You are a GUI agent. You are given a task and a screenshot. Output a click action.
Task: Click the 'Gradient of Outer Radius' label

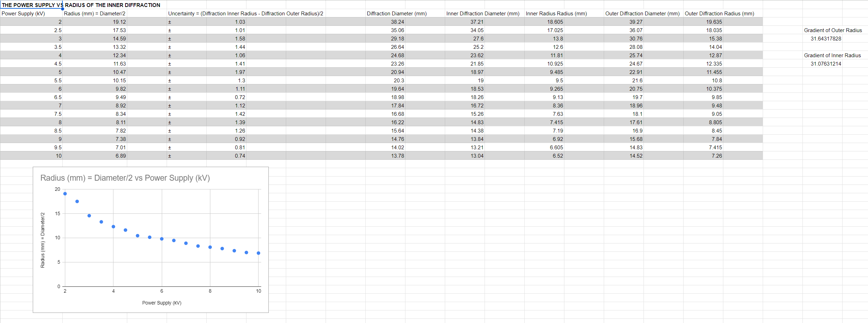click(833, 30)
